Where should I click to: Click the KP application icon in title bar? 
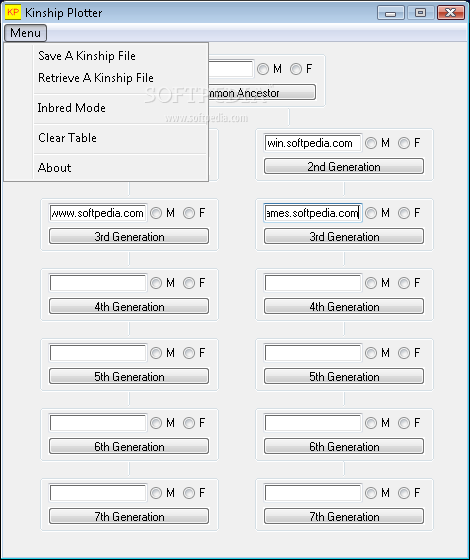[x=13, y=12]
